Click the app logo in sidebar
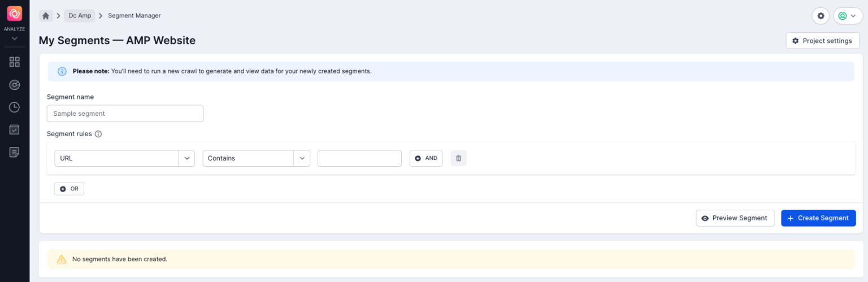 click(x=14, y=14)
